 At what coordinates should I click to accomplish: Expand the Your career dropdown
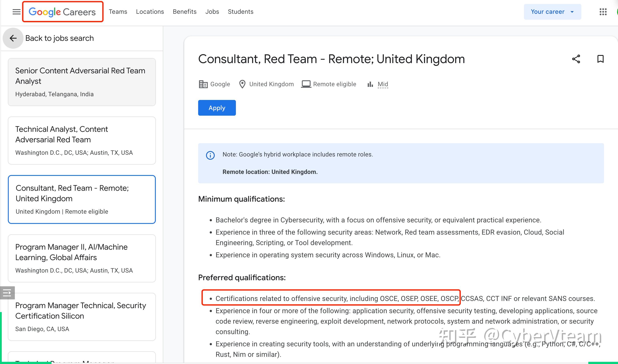pos(552,12)
